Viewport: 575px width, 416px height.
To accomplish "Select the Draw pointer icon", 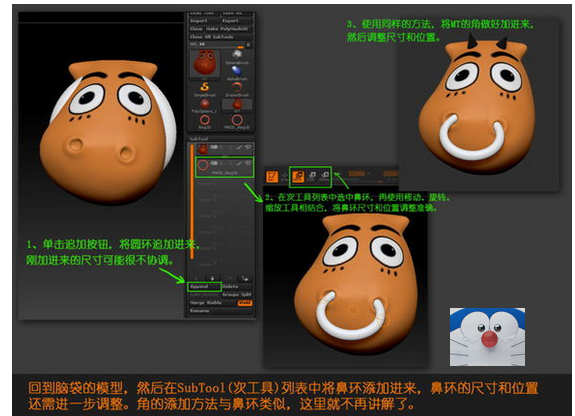I will [284, 177].
